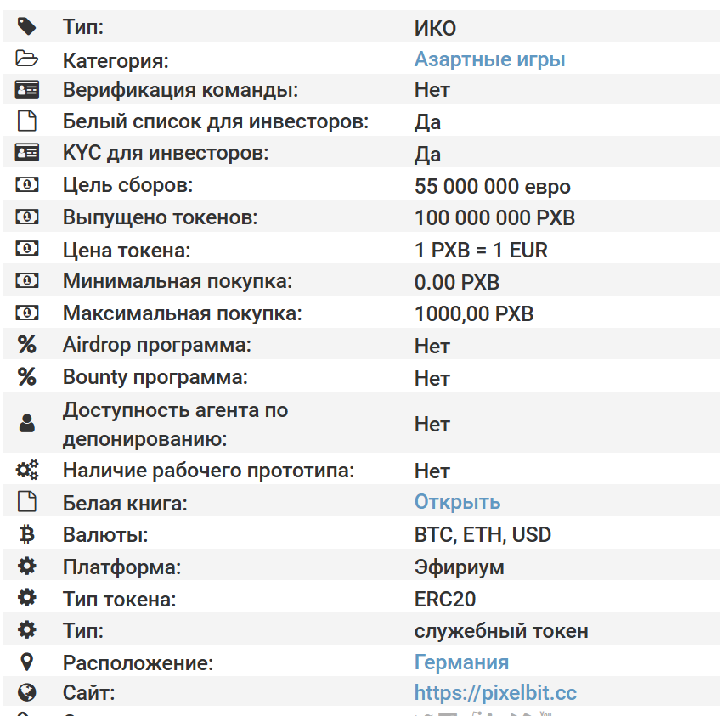Visit the https://pixelbit.cc website link
This screenshot has height=716, width=728.
[495, 693]
